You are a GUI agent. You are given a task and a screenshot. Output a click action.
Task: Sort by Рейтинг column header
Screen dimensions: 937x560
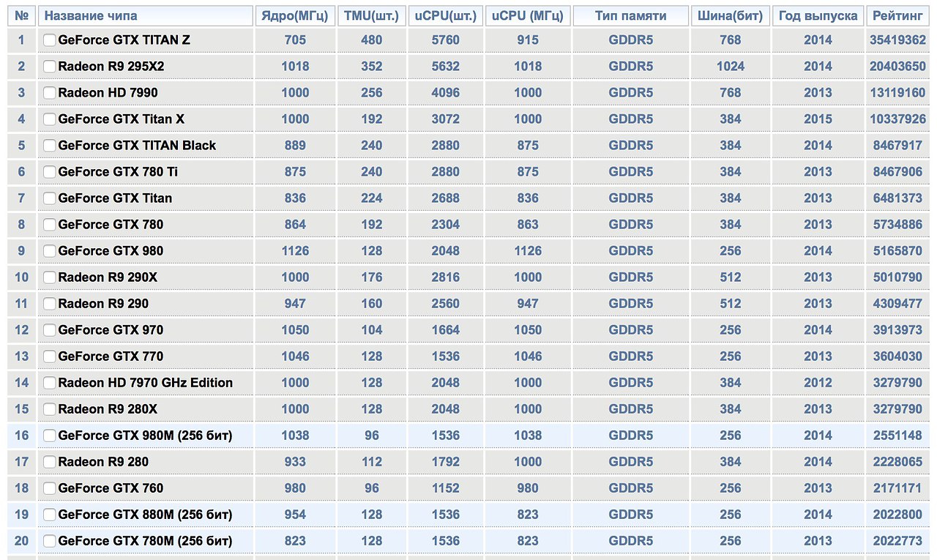pyautogui.click(x=897, y=15)
